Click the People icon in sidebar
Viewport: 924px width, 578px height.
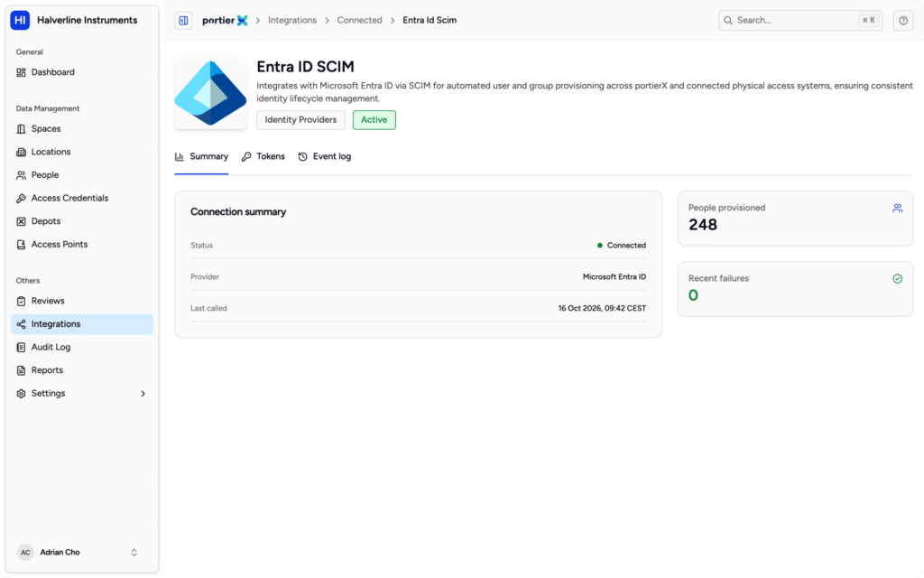point(22,175)
